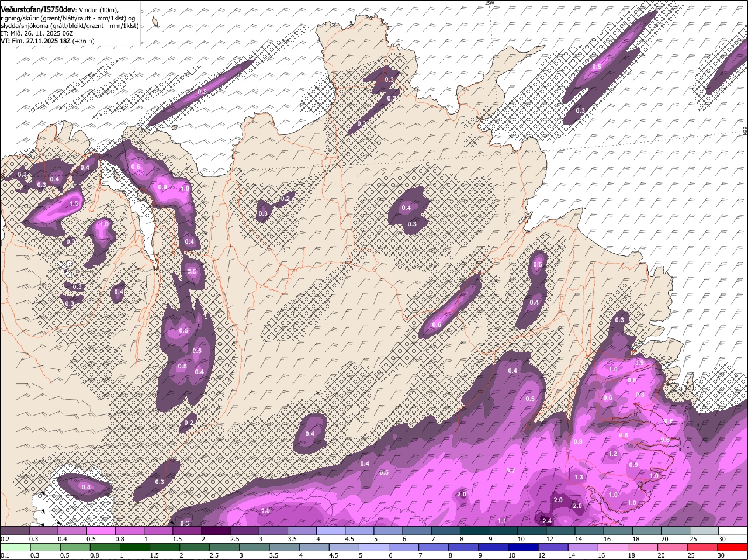Click the 'Vindur (10m)' heading text

tap(99, 9)
